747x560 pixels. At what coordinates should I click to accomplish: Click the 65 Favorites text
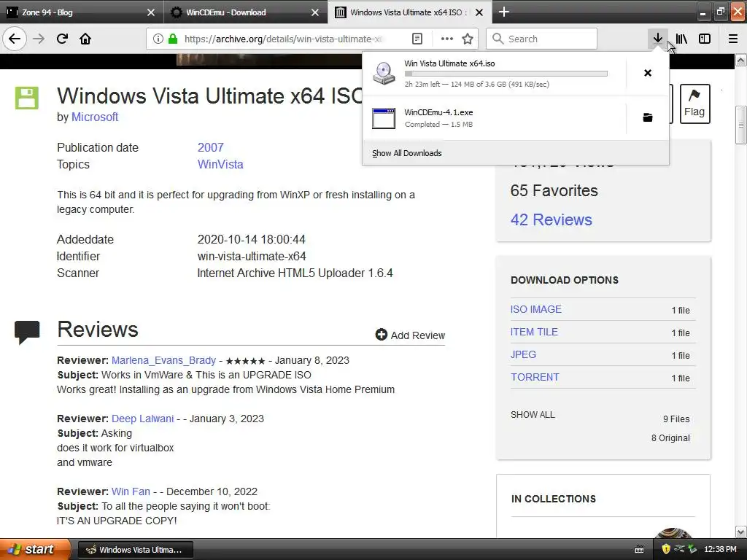[554, 190]
